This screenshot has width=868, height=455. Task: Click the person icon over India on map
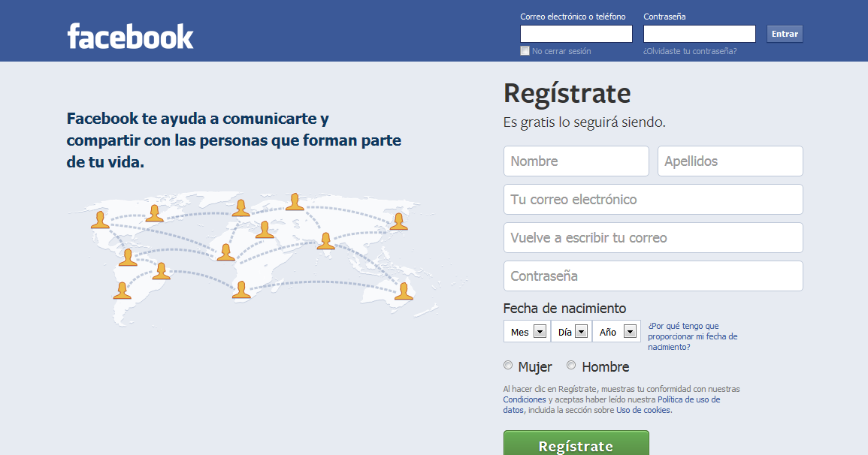(x=325, y=241)
